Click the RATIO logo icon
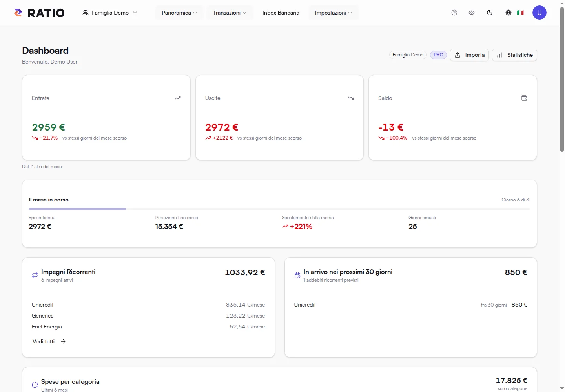565x392 pixels. 18,13
